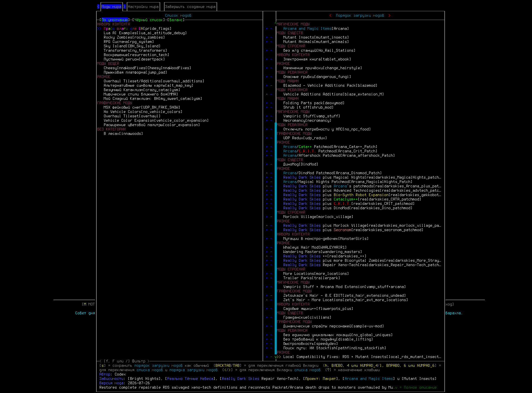The image size is (532, 393).
Task: Click the load order scrollbar thumb
Action: (x=276, y=238)
